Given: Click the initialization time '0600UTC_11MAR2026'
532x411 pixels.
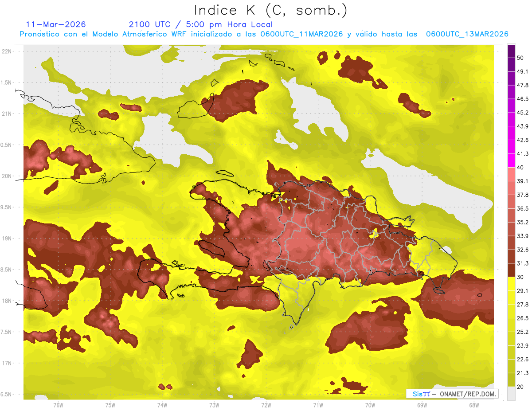Looking at the screenshot, I should tap(302, 34).
